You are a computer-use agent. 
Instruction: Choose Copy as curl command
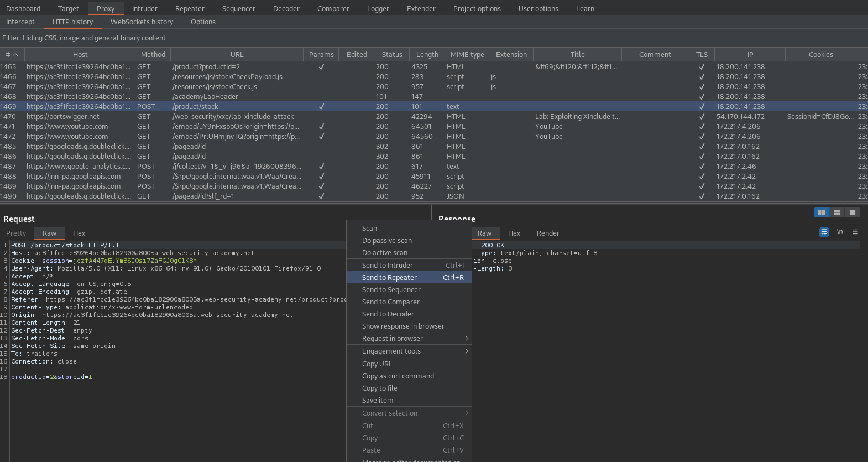point(409,376)
